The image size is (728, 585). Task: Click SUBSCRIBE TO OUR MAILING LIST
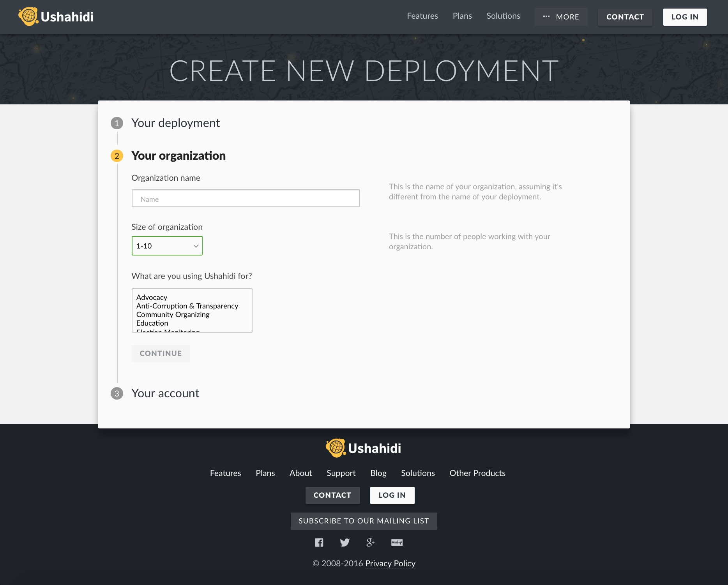[363, 521]
